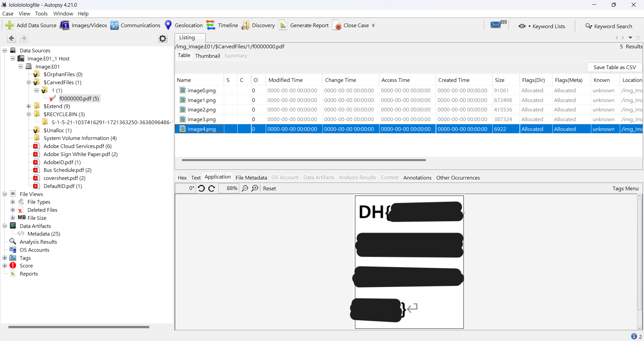Screen dimensions: 644x341
Task: Collapse the $RECYCLE.BIN folder
Action: [x=29, y=114]
